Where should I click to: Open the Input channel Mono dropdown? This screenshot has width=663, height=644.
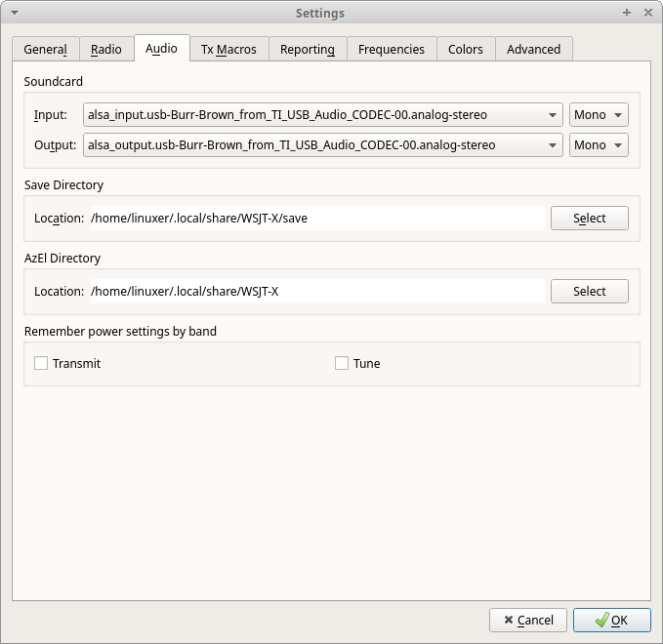coord(599,114)
